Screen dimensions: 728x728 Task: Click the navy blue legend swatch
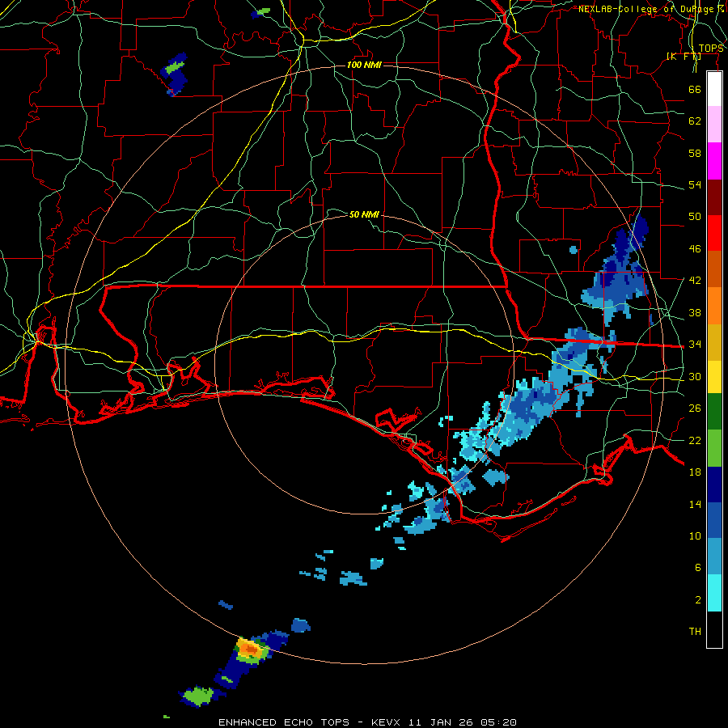pyautogui.click(x=714, y=485)
